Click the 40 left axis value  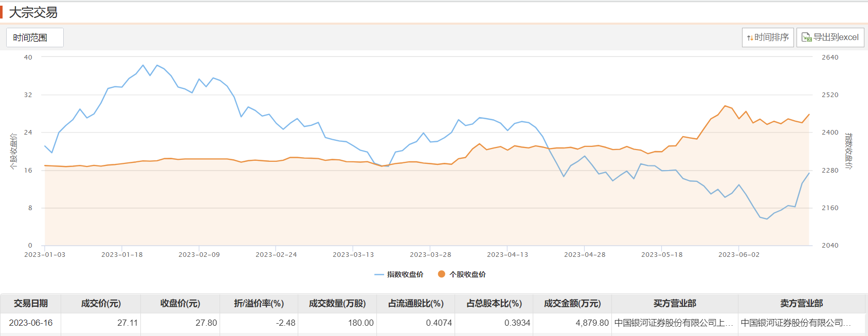tap(28, 58)
